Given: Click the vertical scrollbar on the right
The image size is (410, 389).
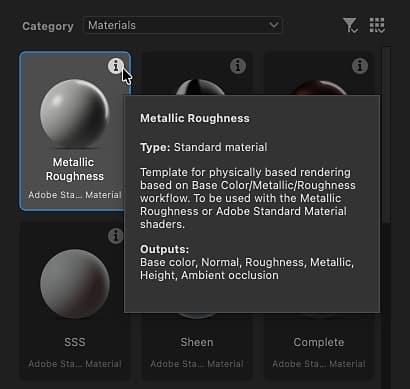Looking at the screenshot, I should point(386,135).
